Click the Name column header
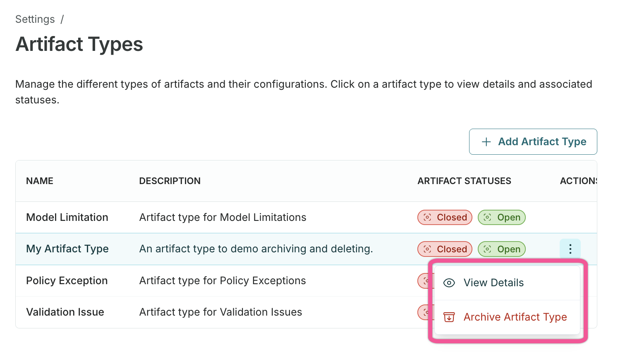This screenshot has height=364, width=618. pos(40,181)
